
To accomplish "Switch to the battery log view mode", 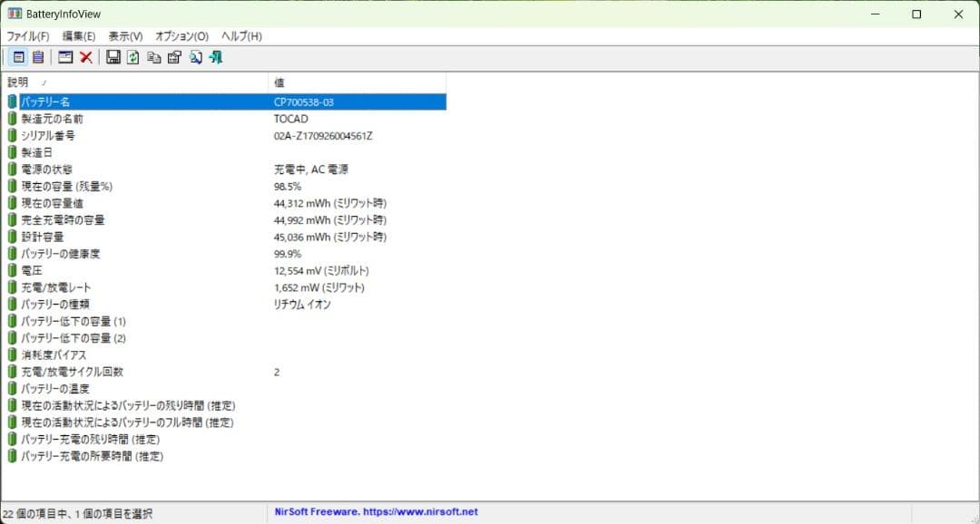I will click(38, 57).
